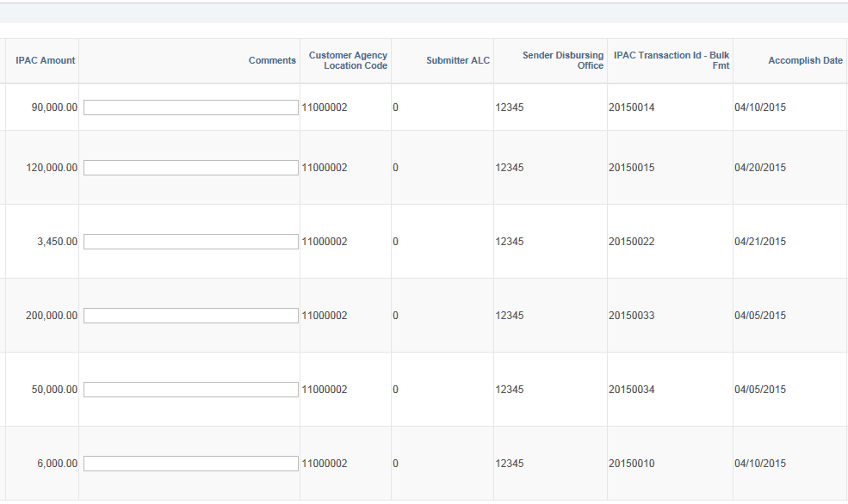Click the comments field in the 50,000.00 row
This screenshot has width=848, height=504.
(189, 389)
